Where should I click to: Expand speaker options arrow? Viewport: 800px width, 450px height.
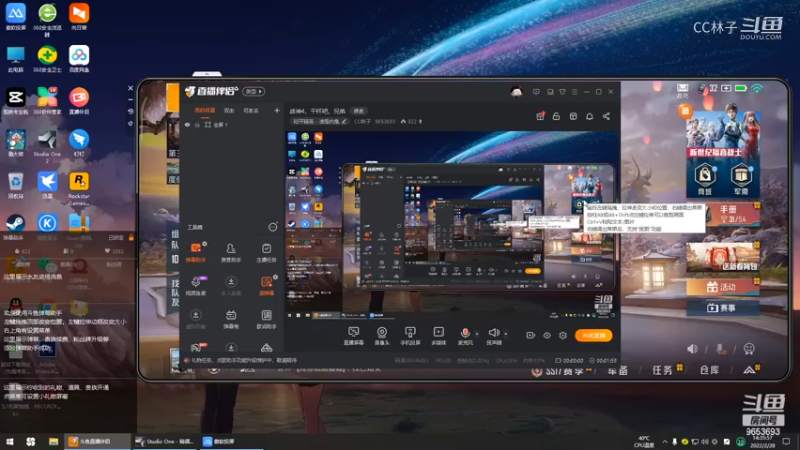pyautogui.click(x=506, y=334)
